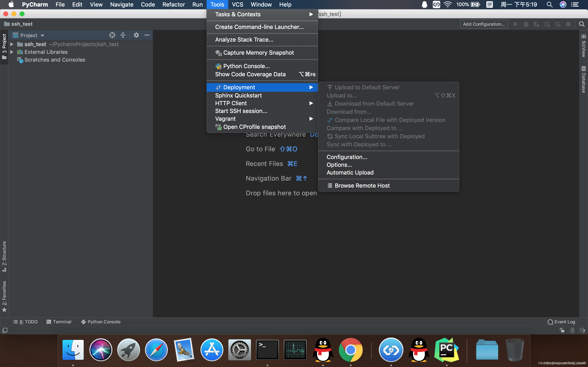Select Configuration... in the Deployment submenu
Viewport: 588px width, 367px height.
pyautogui.click(x=347, y=157)
